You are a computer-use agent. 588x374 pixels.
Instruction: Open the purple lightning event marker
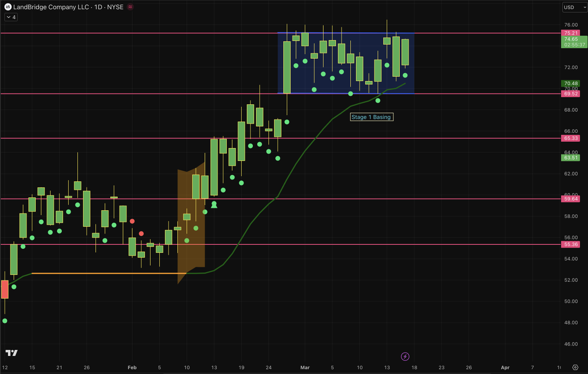405,356
